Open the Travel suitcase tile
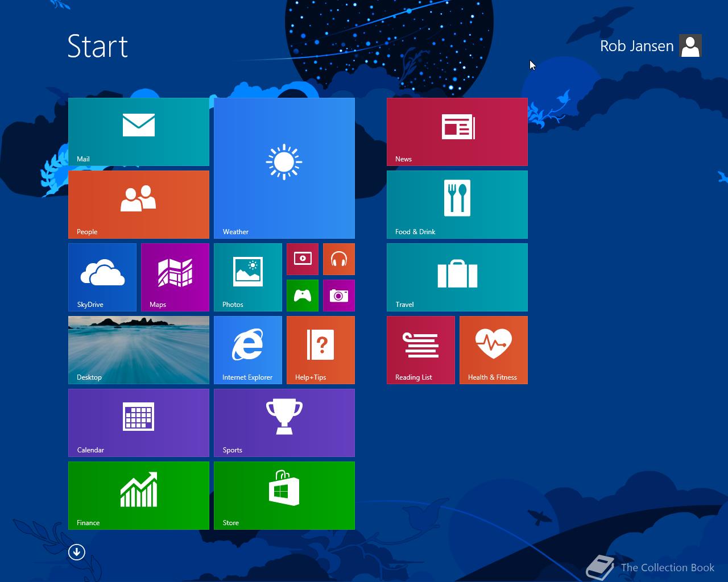Screen dimensions: 728x582 click(x=457, y=277)
